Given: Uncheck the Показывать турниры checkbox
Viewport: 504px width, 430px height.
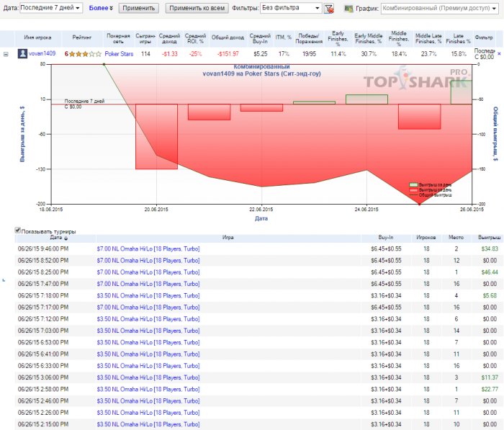Looking at the screenshot, I should (18, 230).
